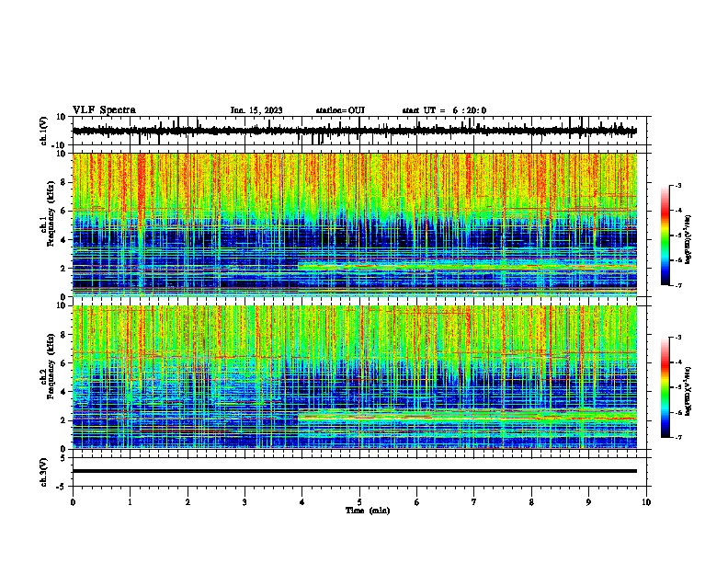The width and height of the screenshot is (728, 563).
Task: Click the "-3" tick on ch.2 colorbar
Action: pyautogui.click(x=678, y=338)
